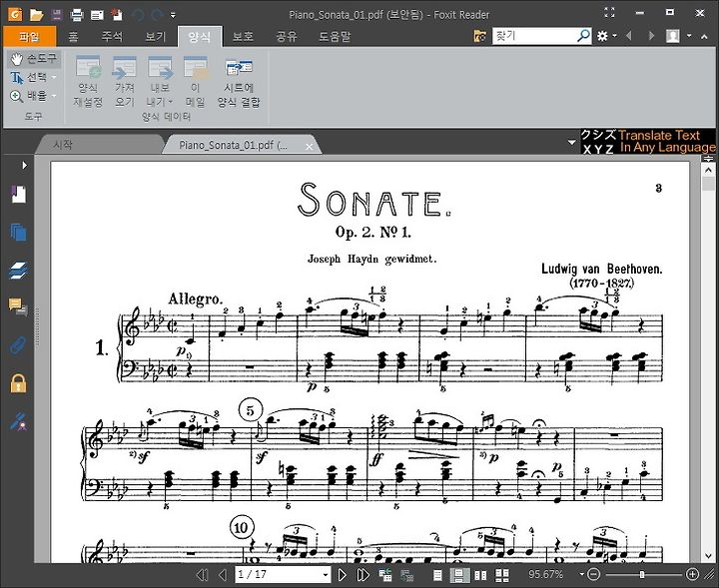The height and width of the screenshot is (588, 719).
Task: Open the page thumbnails panel icon
Action: click(18, 232)
